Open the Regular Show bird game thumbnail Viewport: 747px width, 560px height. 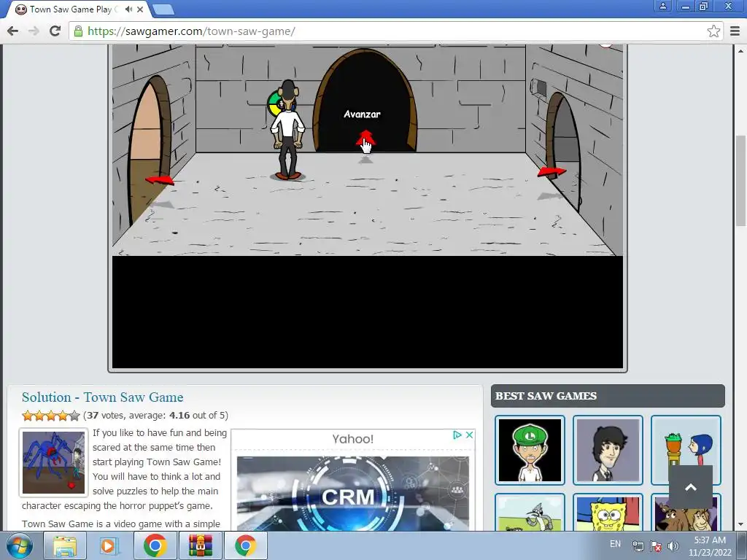pyautogui.click(x=530, y=513)
